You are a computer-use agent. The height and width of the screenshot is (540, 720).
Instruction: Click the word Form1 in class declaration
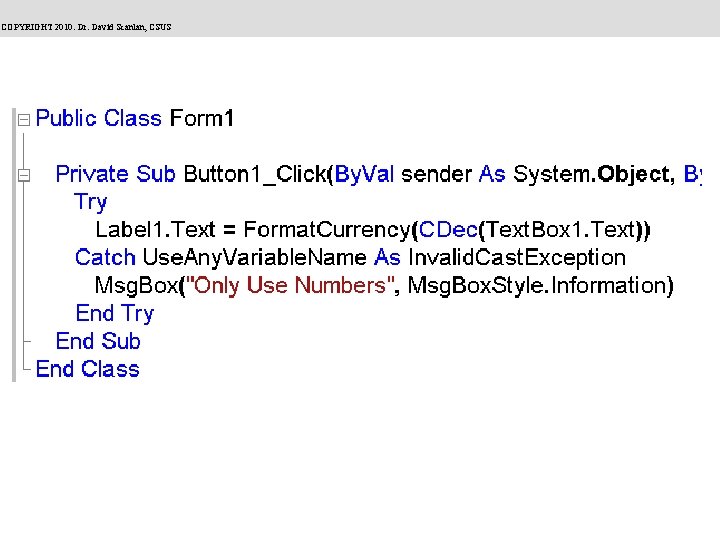pos(202,118)
